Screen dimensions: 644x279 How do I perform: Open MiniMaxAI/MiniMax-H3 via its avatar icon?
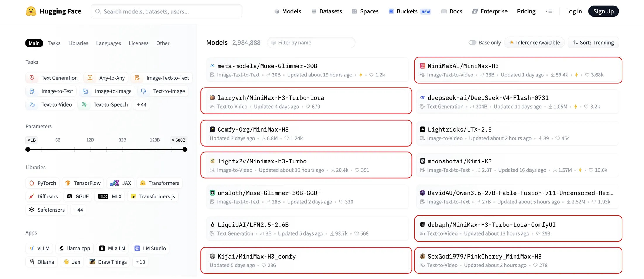[x=423, y=66]
